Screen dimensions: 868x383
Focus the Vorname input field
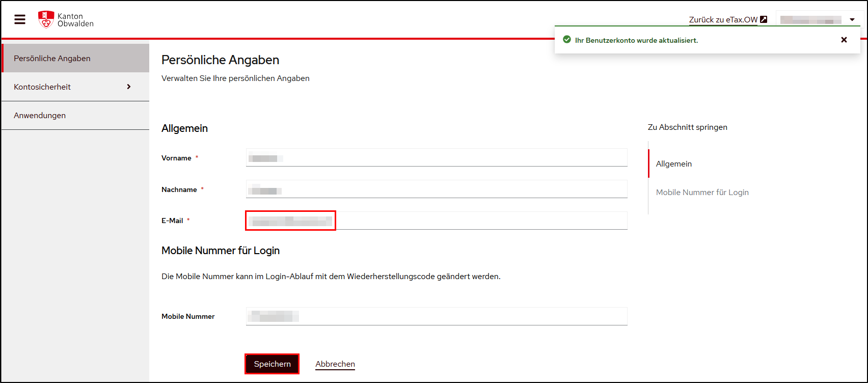point(437,157)
